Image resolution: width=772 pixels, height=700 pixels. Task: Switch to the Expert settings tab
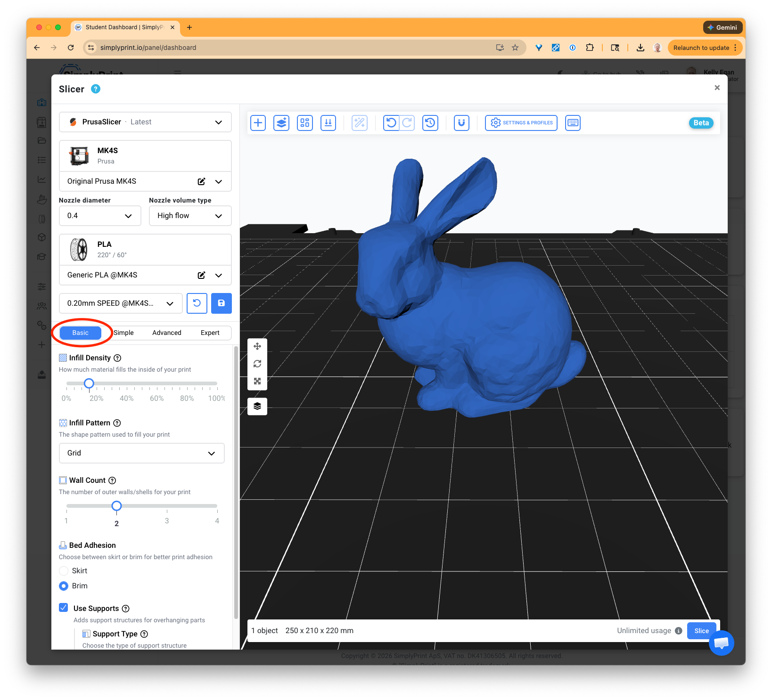point(210,333)
